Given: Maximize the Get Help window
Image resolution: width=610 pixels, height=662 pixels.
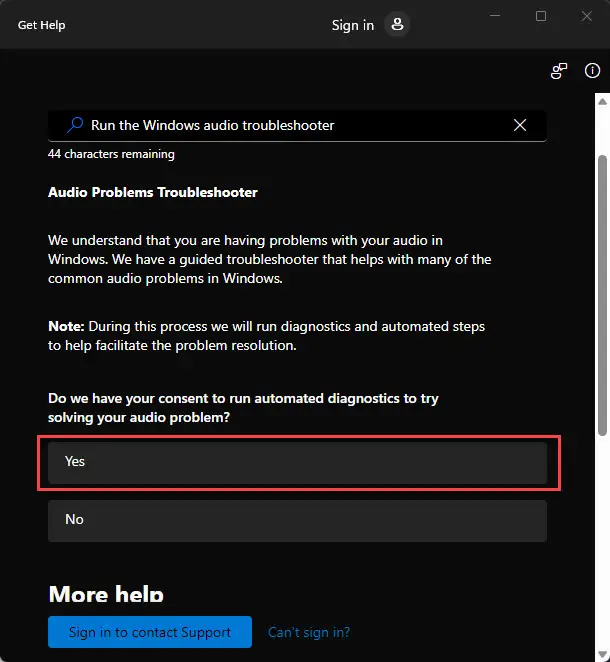Looking at the screenshot, I should (x=541, y=16).
